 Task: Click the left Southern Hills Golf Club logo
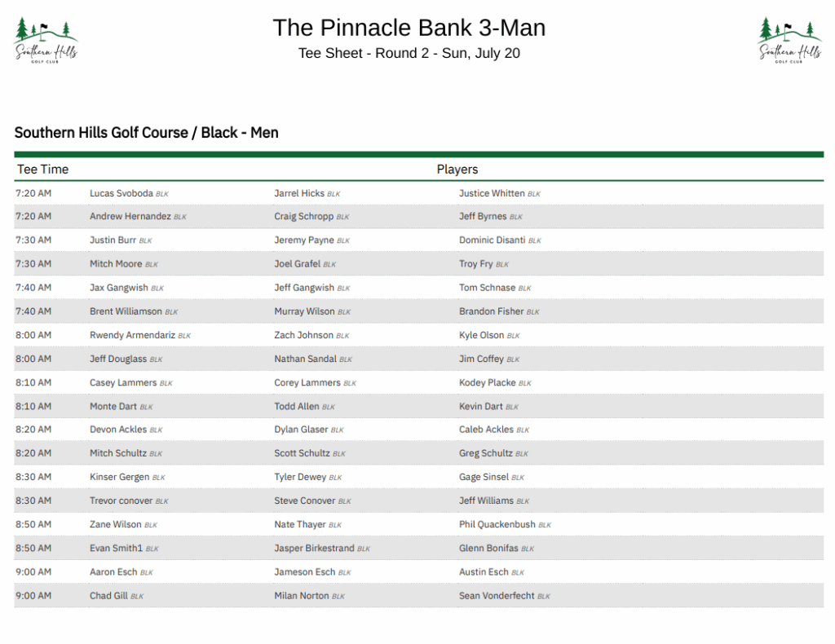point(46,40)
